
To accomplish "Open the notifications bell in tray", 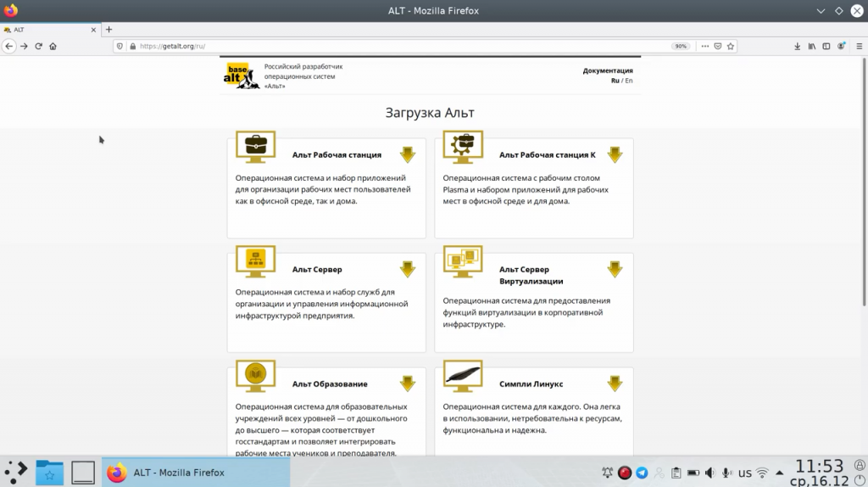I will point(607,473).
